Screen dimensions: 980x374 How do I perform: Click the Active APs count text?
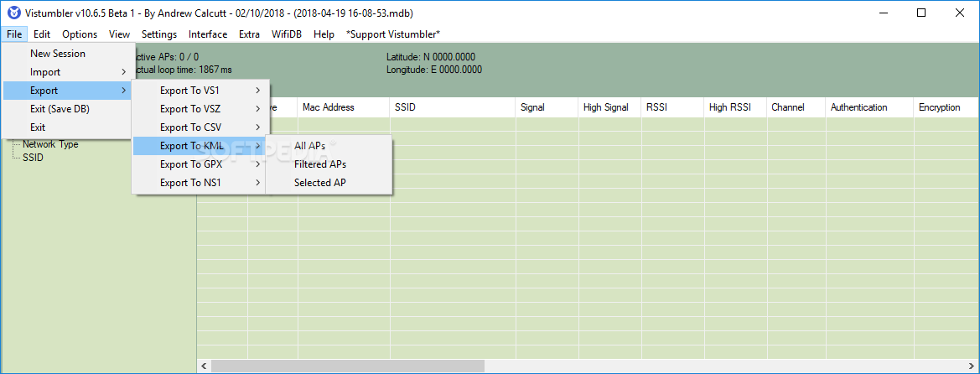tap(167, 57)
